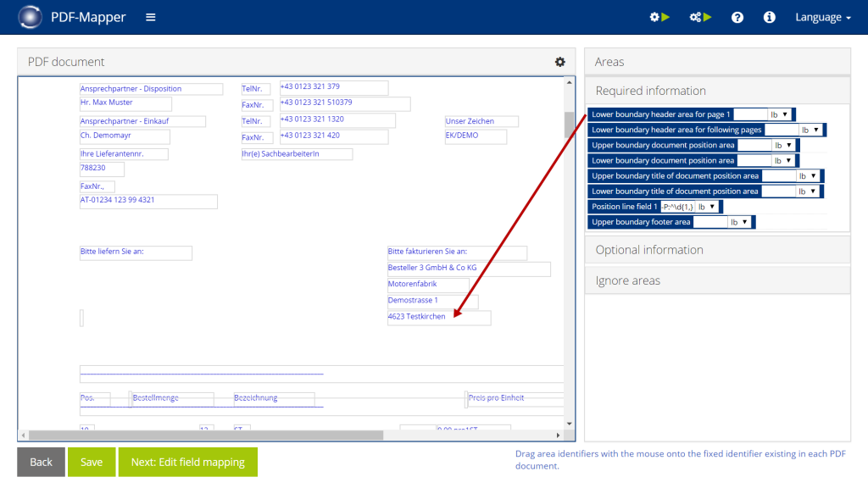Select the 'Bestellmenge' column header field
This screenshot has height=488, width=868.
[173, 398]
